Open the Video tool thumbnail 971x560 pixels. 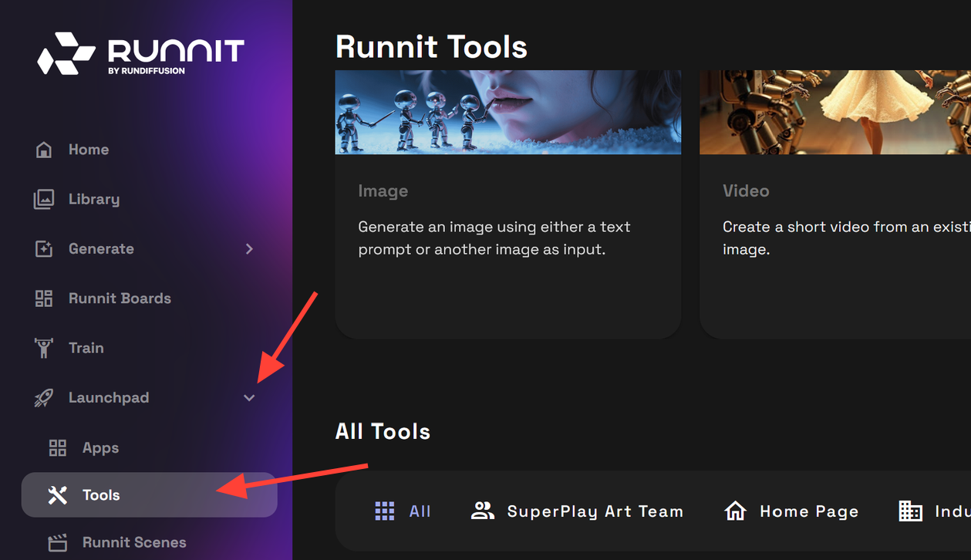tap(835, 113)
